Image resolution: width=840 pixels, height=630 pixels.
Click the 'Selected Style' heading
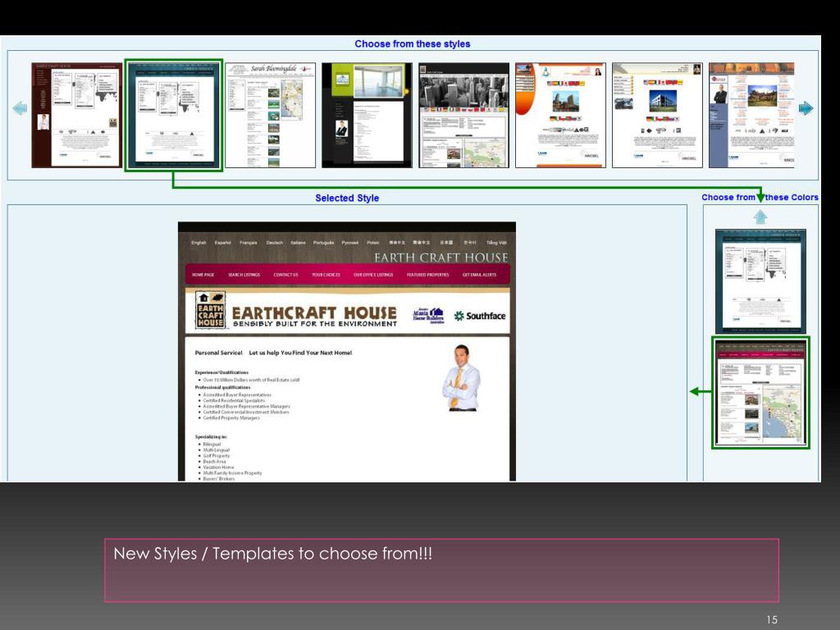pyautogui.click(x=347, y=199)
